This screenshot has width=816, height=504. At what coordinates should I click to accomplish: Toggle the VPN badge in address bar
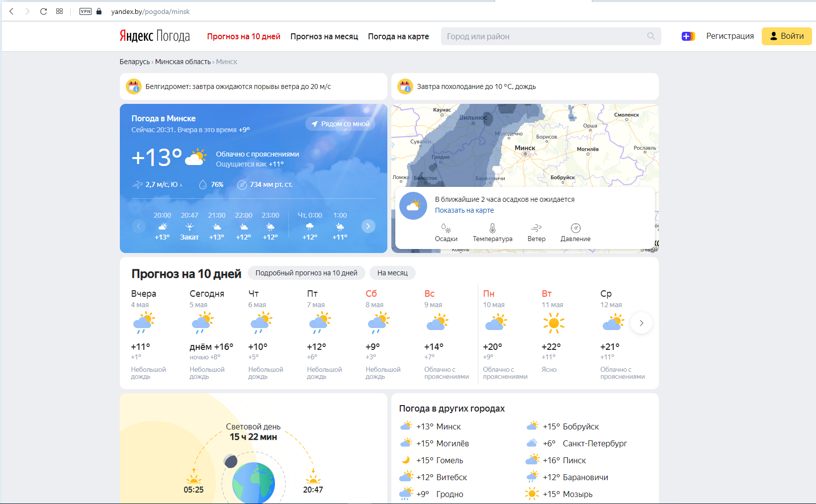tap(86, 11)
